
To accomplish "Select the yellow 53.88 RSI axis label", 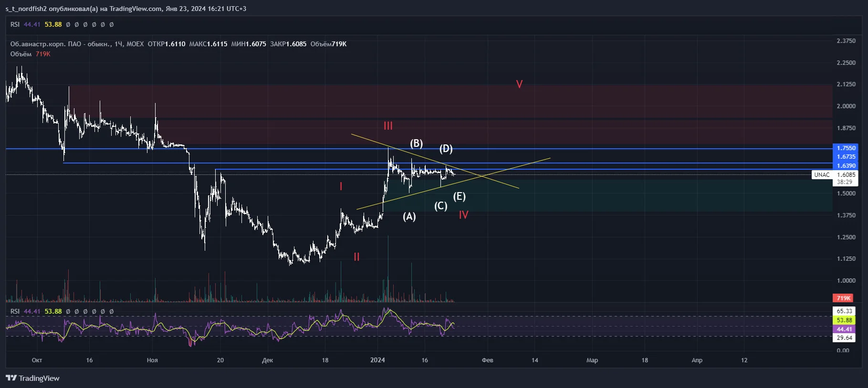I will tap(844, 320).
